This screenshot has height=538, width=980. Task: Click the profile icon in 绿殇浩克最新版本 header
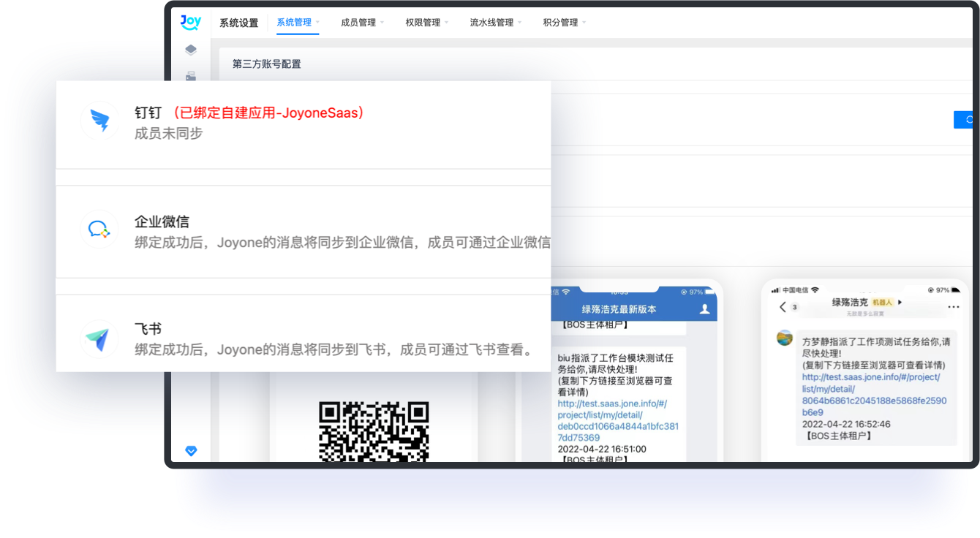coord(705,309)
